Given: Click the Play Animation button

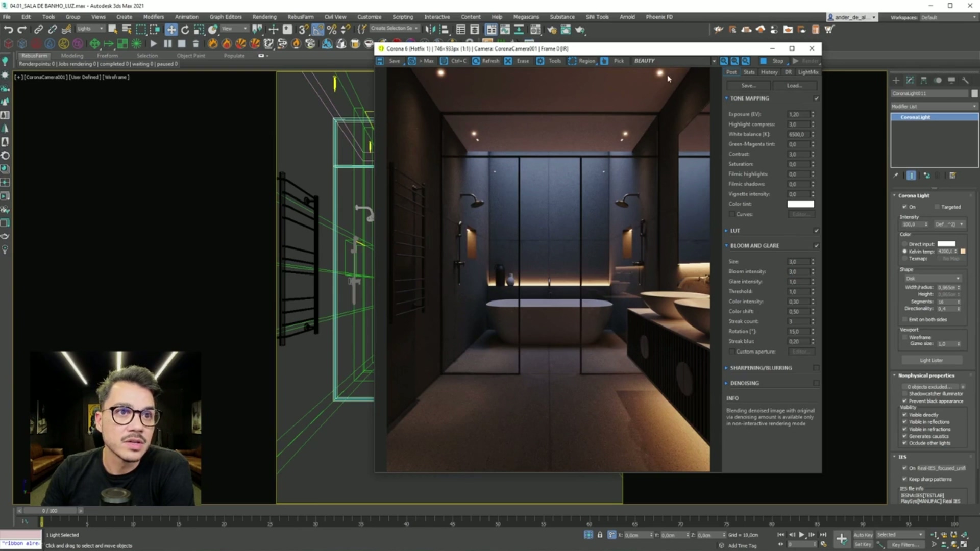Looking at the screenshot, I should click(801, 535).
